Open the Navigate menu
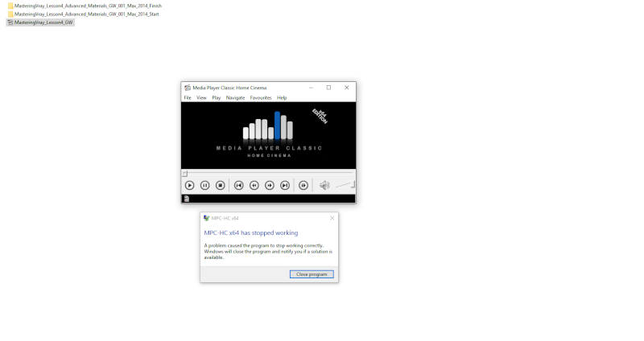This screenshot has width=644, height=341. click(x=235, y=97)
